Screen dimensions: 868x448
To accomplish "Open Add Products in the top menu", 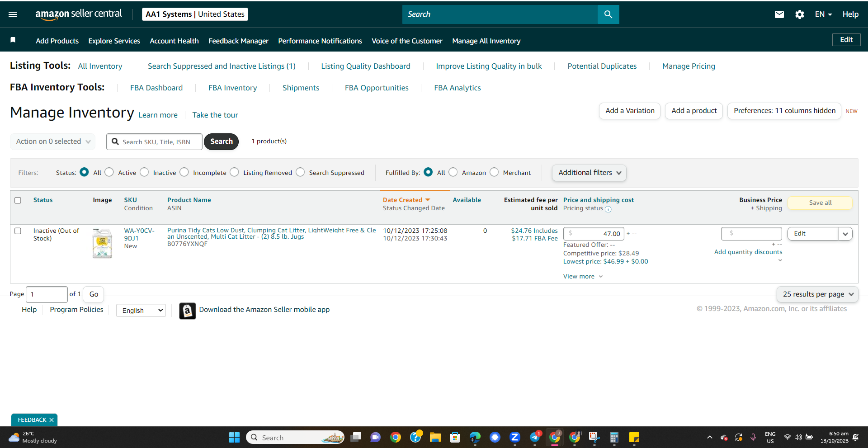I will point(57,41).
